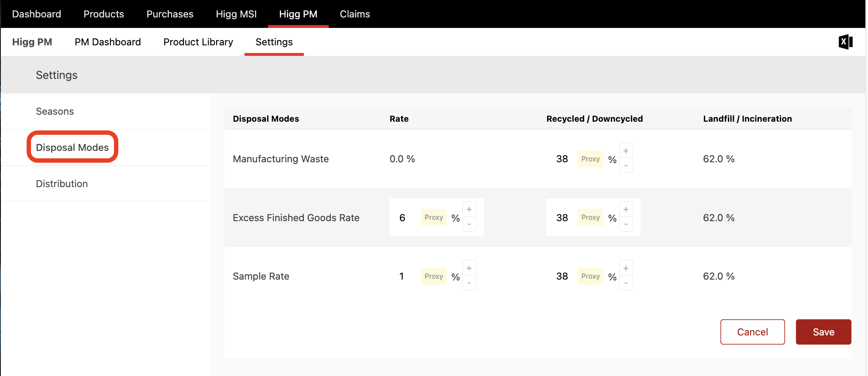This screenshot has height=376, width=868.
Task: Decrease Manufacturing Waste recycled percentage with minus
Action: pyautogui.click(x=626, y=166)
